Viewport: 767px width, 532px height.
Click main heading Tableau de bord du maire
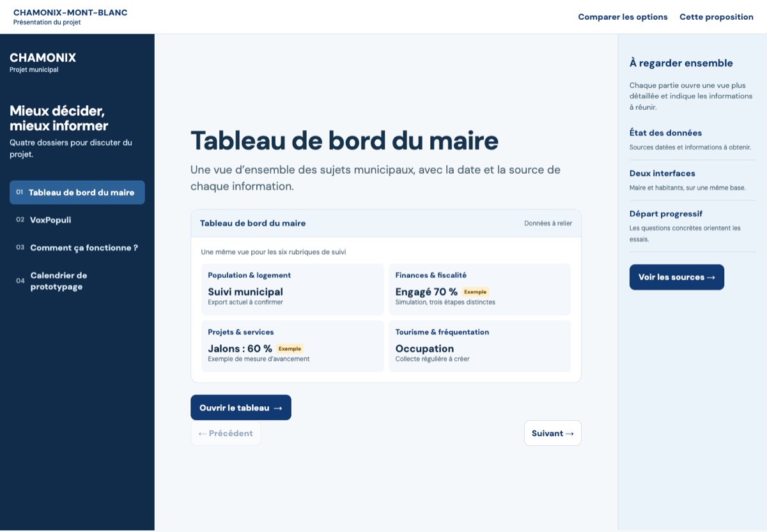pyautogui.click(x=345, y=141)
